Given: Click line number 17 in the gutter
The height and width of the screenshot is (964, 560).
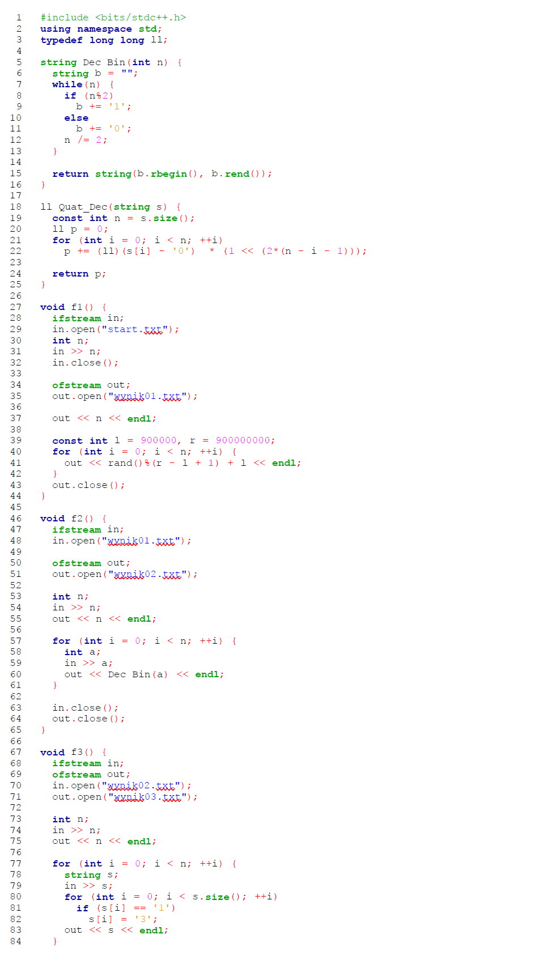Looking at the screenshot, I should [16, 196].
